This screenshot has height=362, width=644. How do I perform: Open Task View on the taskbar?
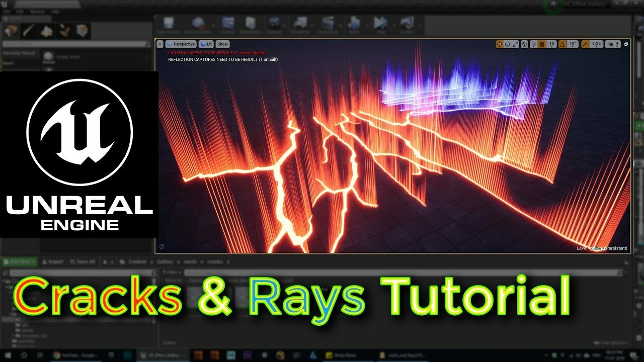(x=40, y=355)
